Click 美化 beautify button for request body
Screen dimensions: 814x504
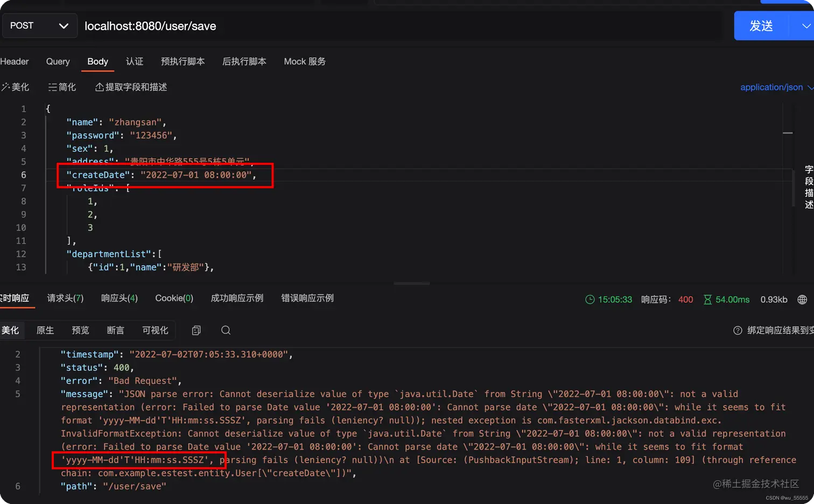coord(15,87)
